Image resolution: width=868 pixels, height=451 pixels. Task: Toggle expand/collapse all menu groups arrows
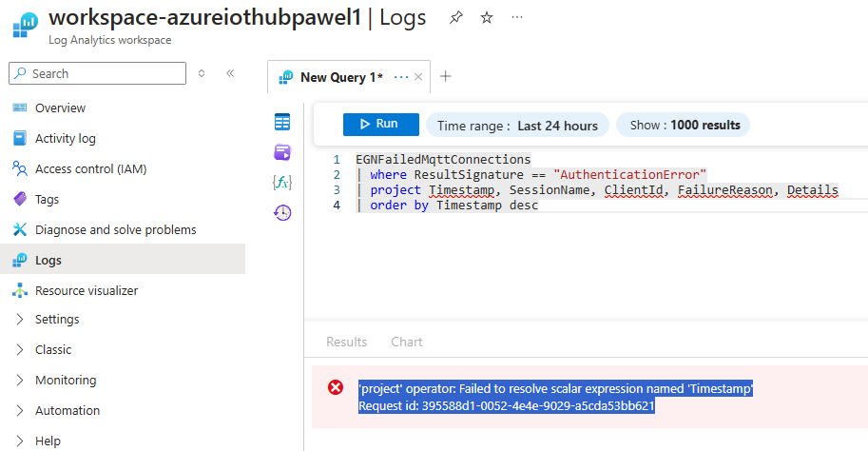(x=202, y=73)
